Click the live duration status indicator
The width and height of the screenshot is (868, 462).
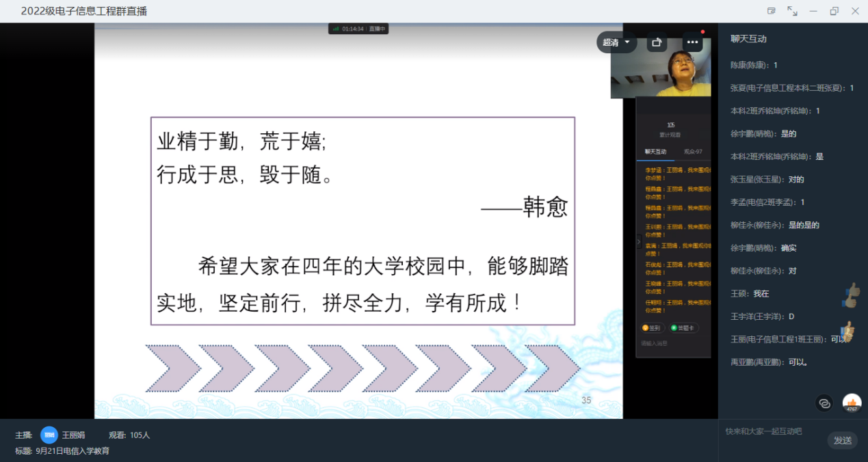coord(358,29)
